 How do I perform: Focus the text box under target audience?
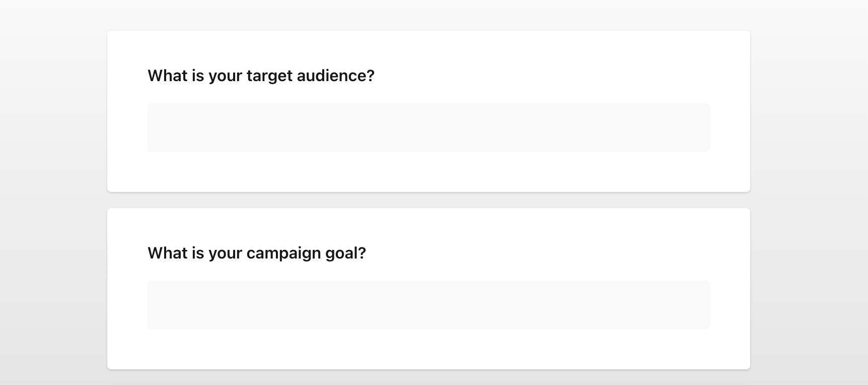[x=428, y=127]
